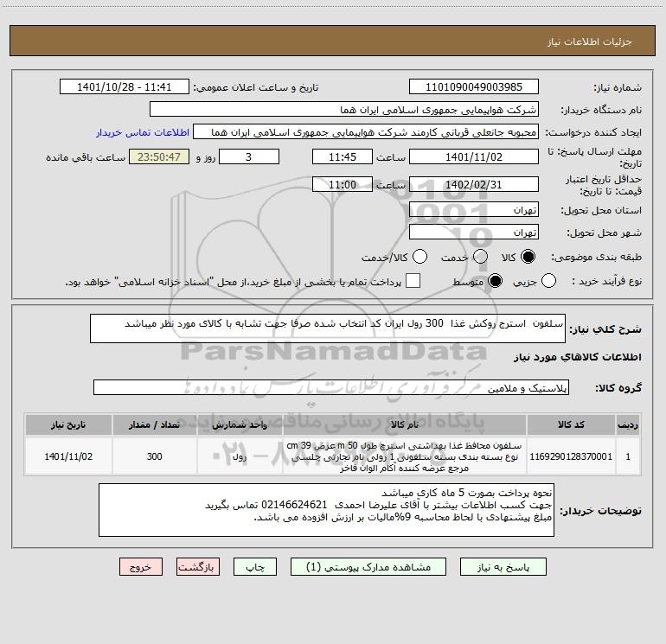Select the جزیی purchase type radio
Viewport: 666px width, 644px height.
(x=548, y=281)
